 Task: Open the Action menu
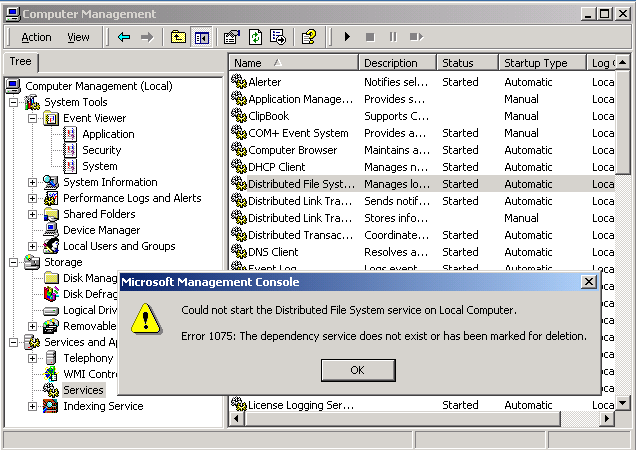pos(36,37)
